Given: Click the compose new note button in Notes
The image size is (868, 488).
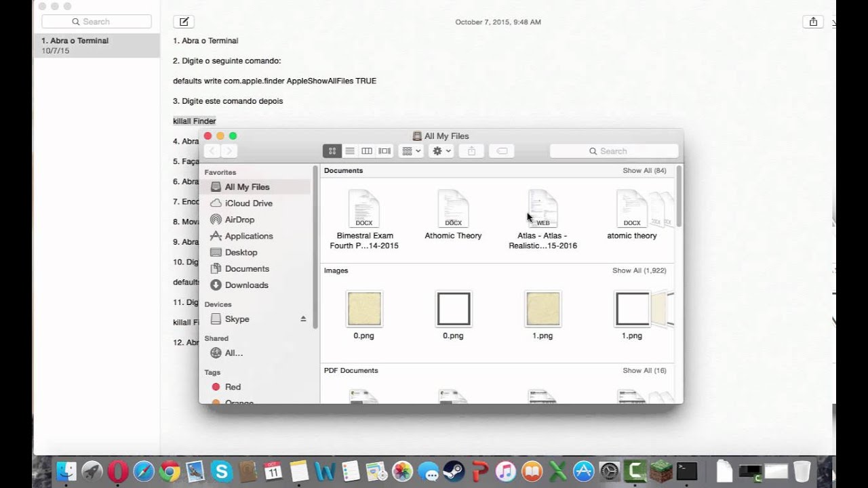Looking at the screenshot, I should (x=184, y=22).
